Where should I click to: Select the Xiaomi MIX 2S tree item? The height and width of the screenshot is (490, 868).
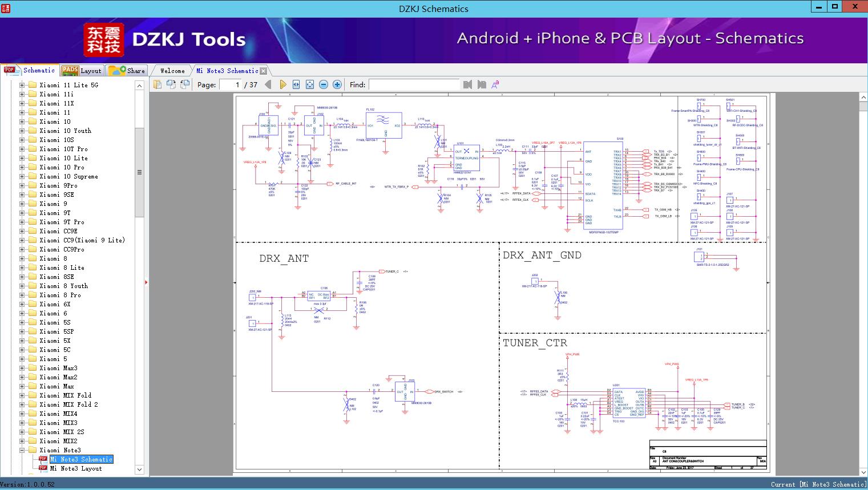click(62, 432)
